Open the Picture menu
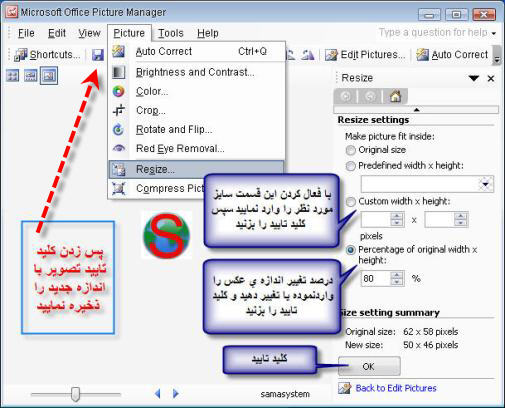 [x=129, y=33]
